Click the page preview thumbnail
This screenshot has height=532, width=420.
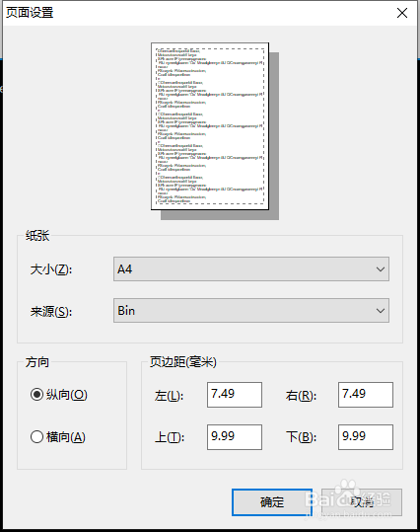tap(210, 126)
